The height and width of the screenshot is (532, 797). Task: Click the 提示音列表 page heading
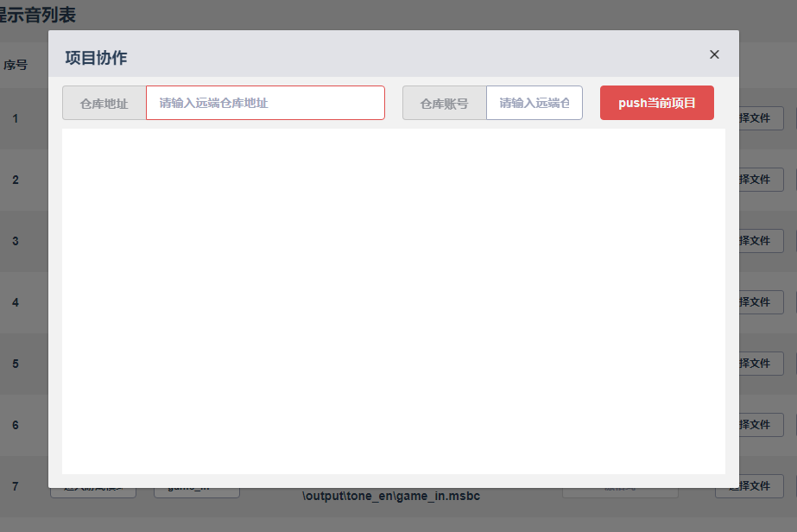(37, 14)
